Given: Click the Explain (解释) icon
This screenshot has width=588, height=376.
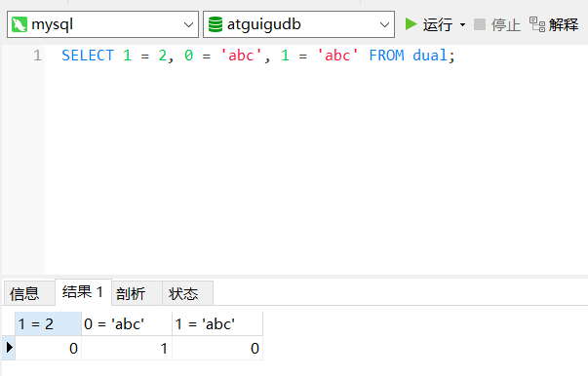Looking at the screenshot, I should [537, 24].
